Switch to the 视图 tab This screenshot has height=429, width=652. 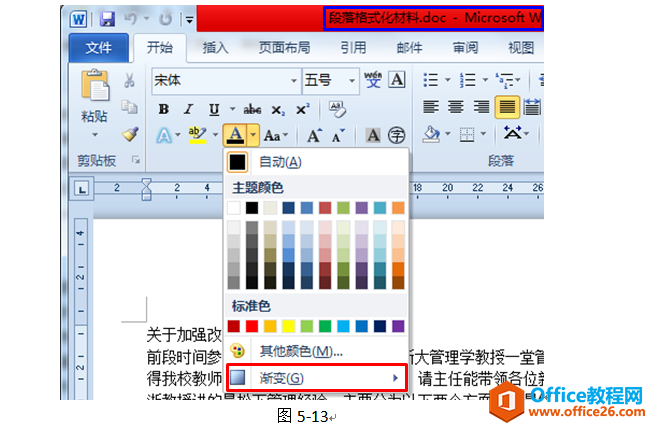click(521, 48)
